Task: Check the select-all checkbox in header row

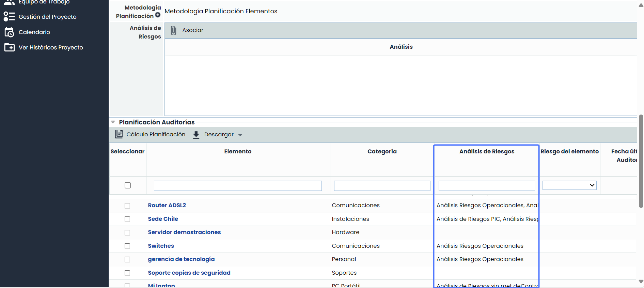Action: point(128,185)
